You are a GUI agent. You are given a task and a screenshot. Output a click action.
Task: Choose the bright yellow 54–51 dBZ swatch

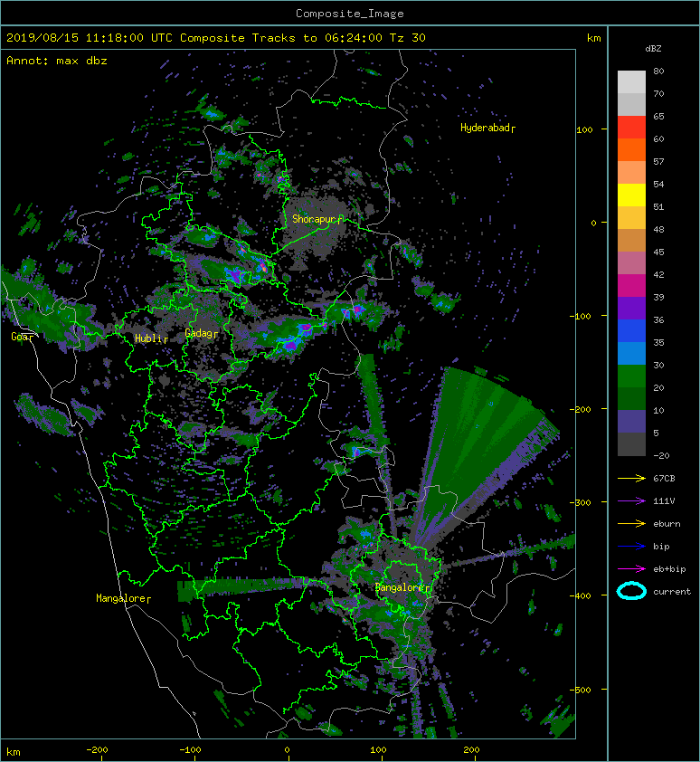click(x=631, y=195)
